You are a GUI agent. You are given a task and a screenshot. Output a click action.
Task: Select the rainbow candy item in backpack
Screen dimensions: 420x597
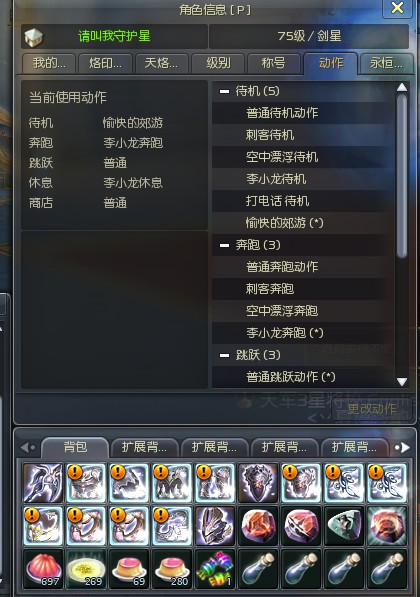tap(215, 569)
